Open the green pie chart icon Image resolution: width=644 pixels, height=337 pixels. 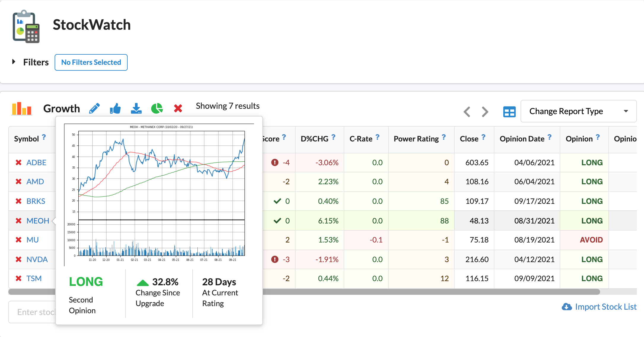157,108
